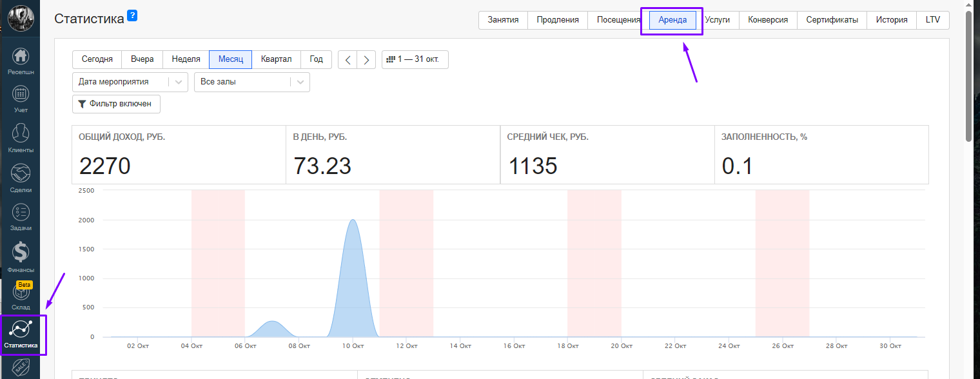This screenshot has width=980, height=379.
Task: Open the Конверсия tab
Action: (768, 20)
